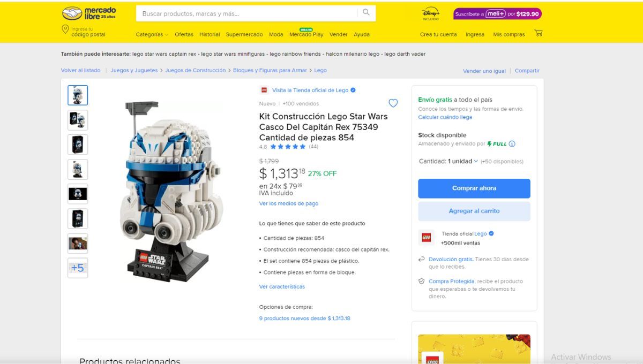Click the Lego logo by Visita la Tienda
This screenshot has height=364, width=643.
pyautogui.click(x=264, y=90)
